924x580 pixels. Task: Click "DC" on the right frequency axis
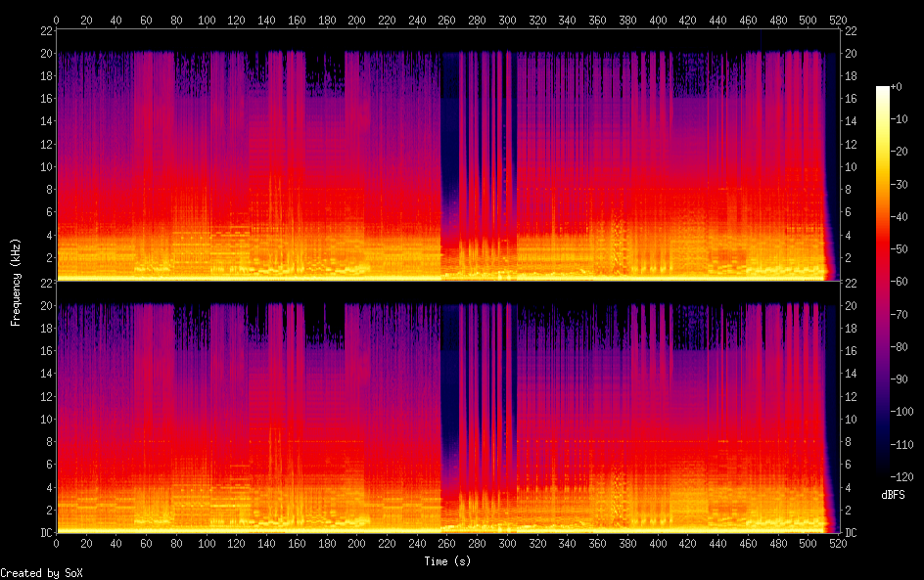(x=851, y=532)
